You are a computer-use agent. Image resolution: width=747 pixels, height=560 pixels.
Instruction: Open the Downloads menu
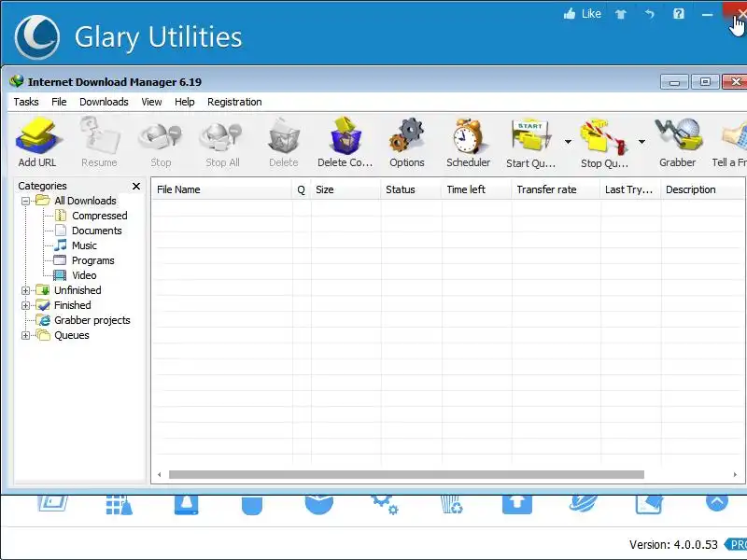tap(104, 102)
